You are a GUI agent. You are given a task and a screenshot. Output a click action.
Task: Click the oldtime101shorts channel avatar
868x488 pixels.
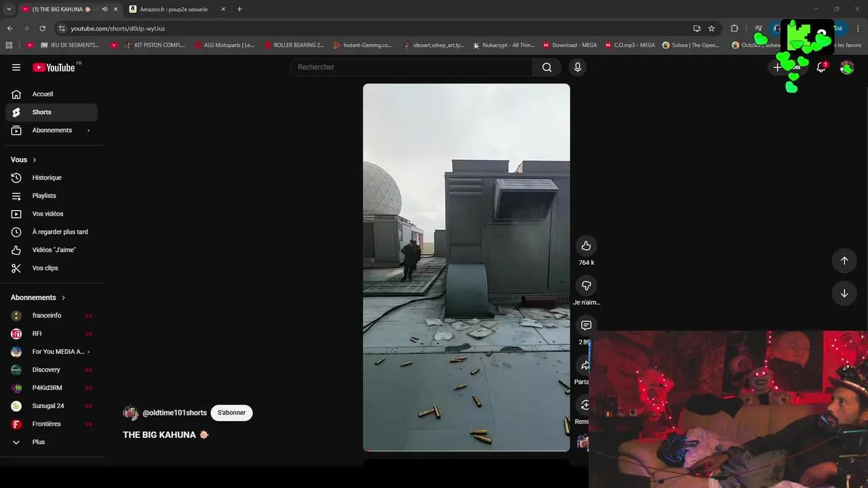(x=131, y=413)
